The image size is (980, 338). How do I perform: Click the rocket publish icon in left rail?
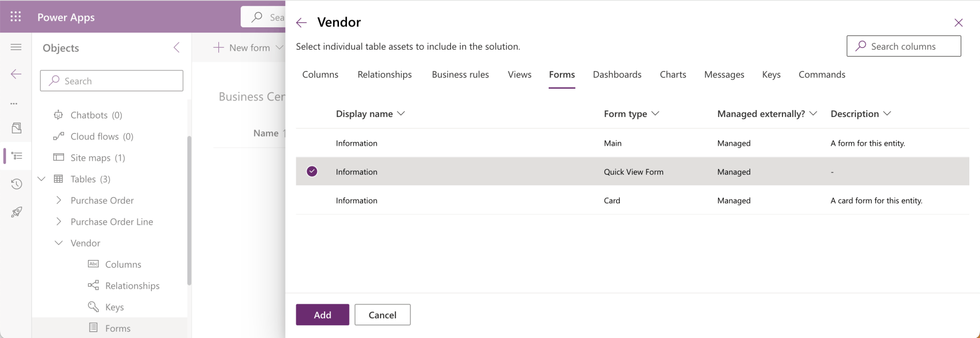click(x=16, y=212)
